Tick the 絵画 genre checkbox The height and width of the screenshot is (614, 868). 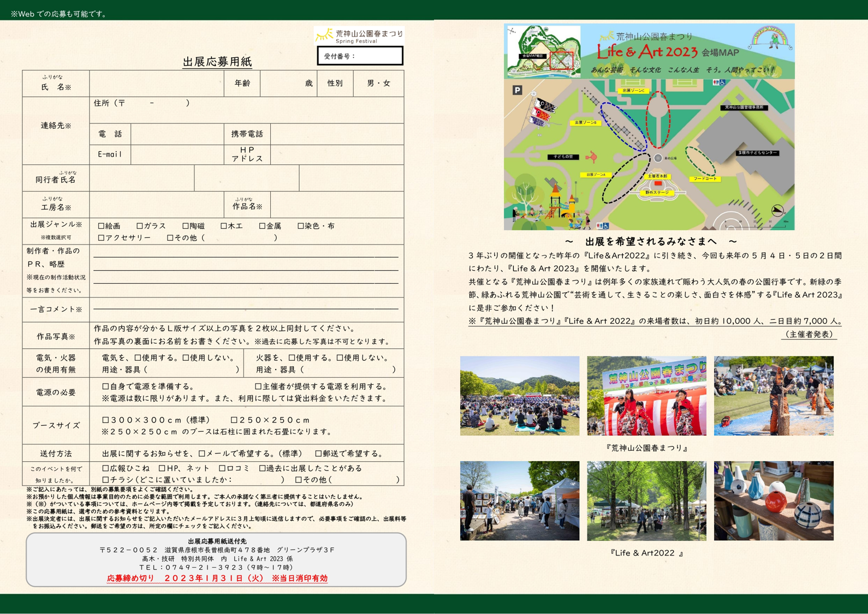click(101, 226)
